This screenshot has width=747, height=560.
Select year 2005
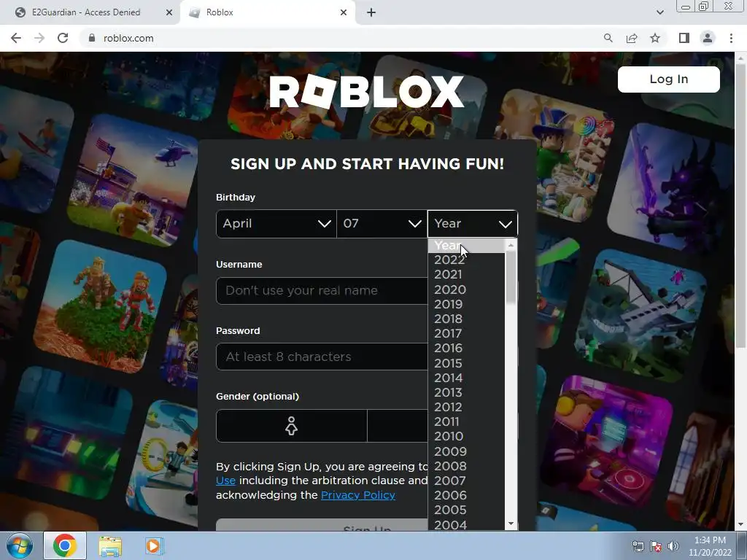[x=466, y=510]
